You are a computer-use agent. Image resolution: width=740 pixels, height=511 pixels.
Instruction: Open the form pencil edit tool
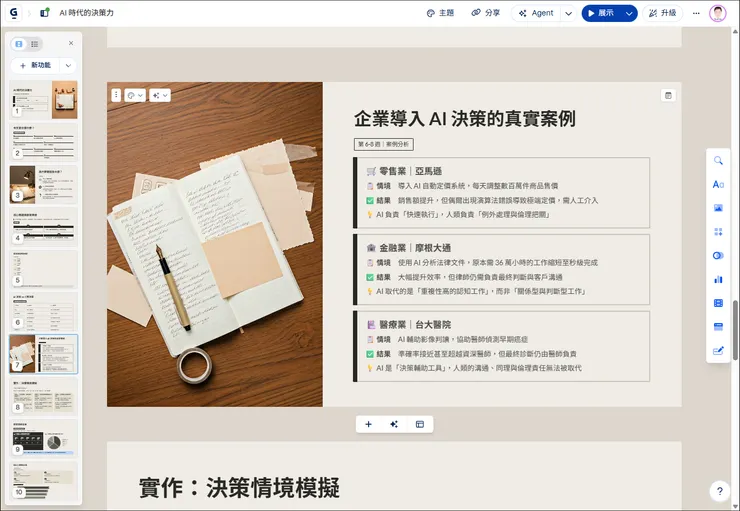(x=718, y=351)
